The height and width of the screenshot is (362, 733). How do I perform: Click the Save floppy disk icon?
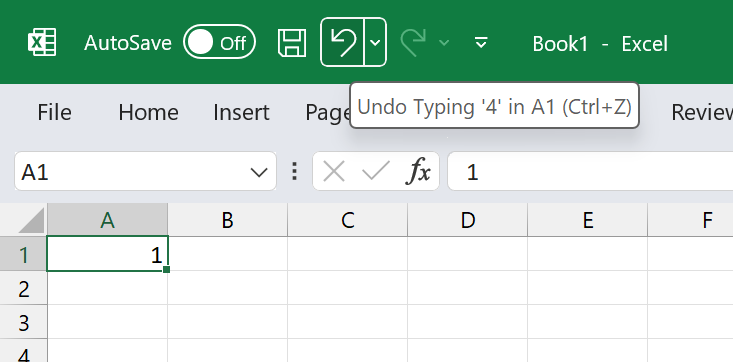(x=292, y=43)
